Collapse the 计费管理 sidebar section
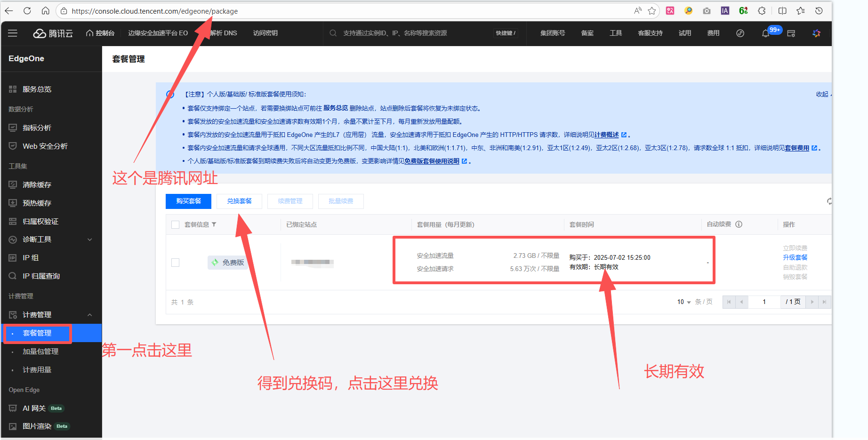Image resolution: width=868 pixels, height=440 pixels. click(x=89, y=315)
